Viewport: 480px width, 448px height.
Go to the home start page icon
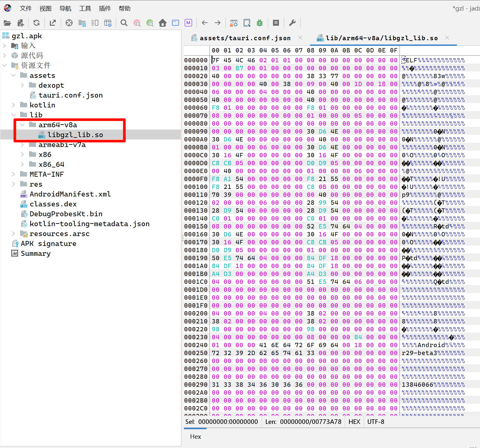[163, 23]
